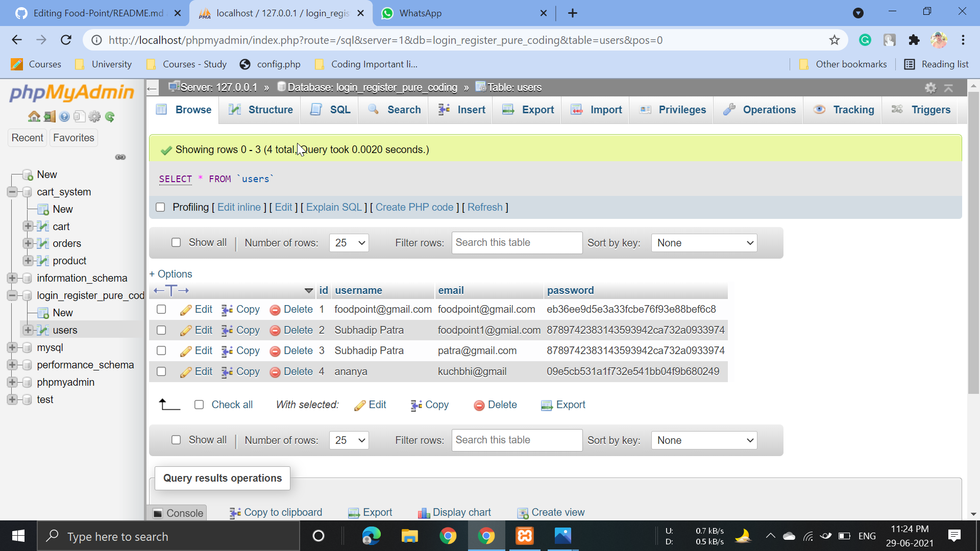Open File Explorer from taskbar
This screenshot has width=980, height=551.
[x=410, y=536]
